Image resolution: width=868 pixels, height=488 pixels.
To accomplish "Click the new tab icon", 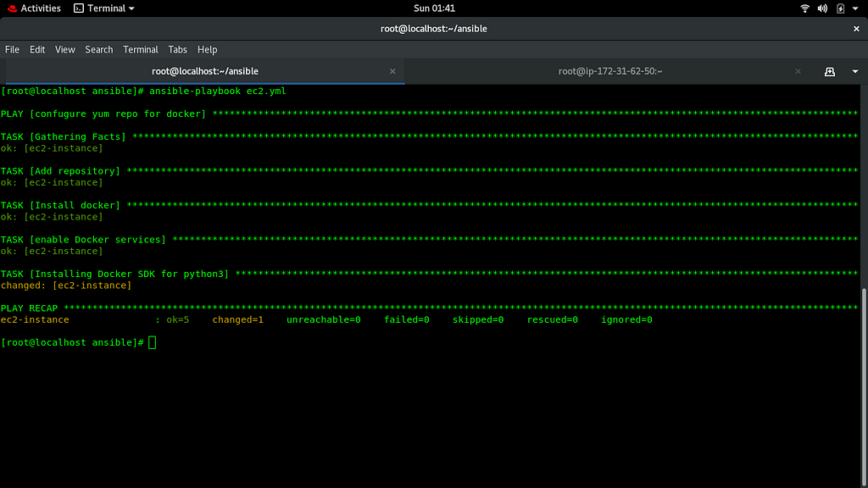I will coord(829,71).
